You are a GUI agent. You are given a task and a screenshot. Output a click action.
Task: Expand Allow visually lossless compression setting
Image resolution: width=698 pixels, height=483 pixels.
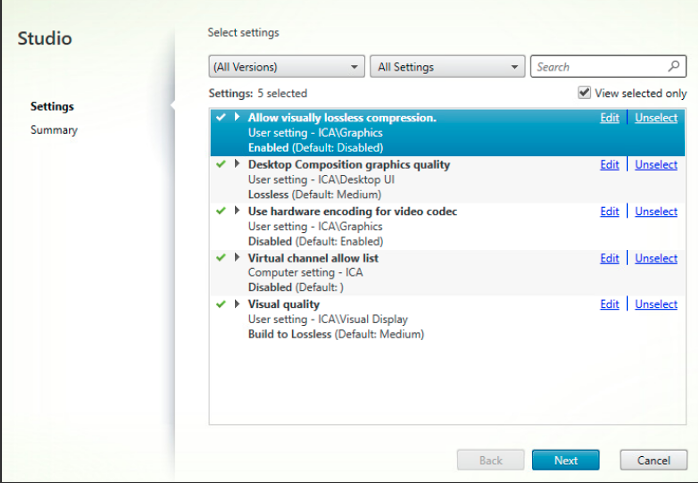point(237,117)
